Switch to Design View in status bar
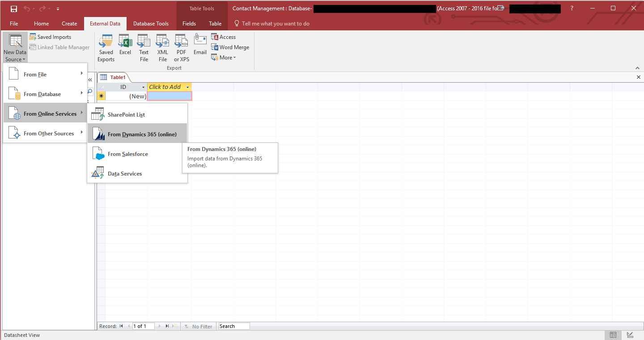The height and width of the screenshot is (340, 644). coord(630,335)
